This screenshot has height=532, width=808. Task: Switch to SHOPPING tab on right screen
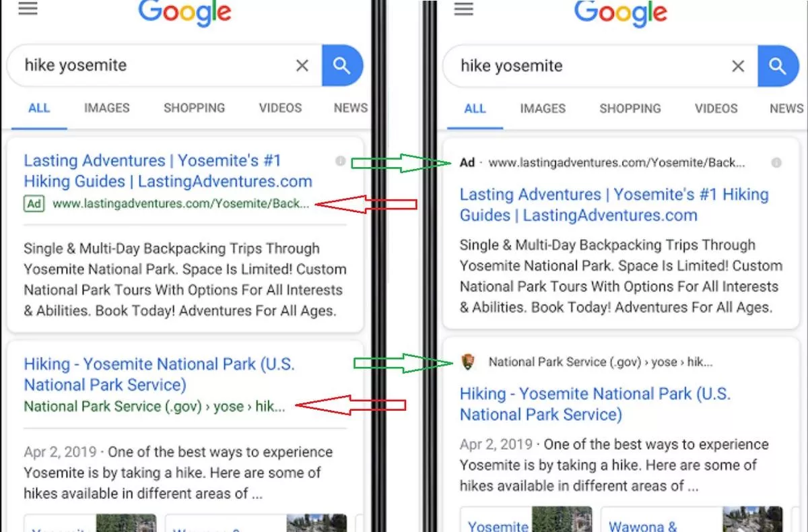(x=630, y=108)
